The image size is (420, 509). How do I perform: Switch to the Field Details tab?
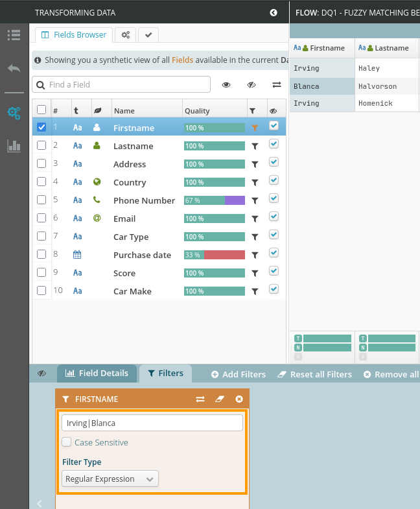pos(97,373)
